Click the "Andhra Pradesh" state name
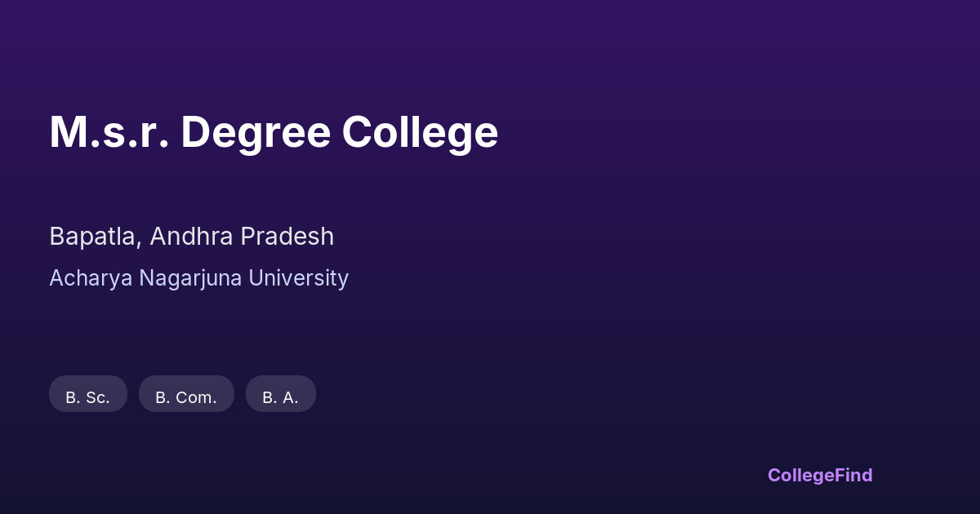Screen dimensions: 980x514 pos(242,237)
